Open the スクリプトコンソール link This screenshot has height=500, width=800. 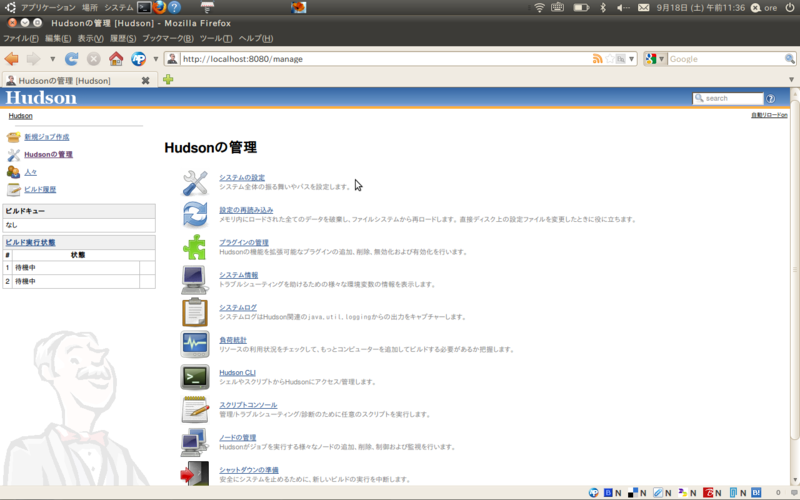pyautogui.click(x=248, y=405)
